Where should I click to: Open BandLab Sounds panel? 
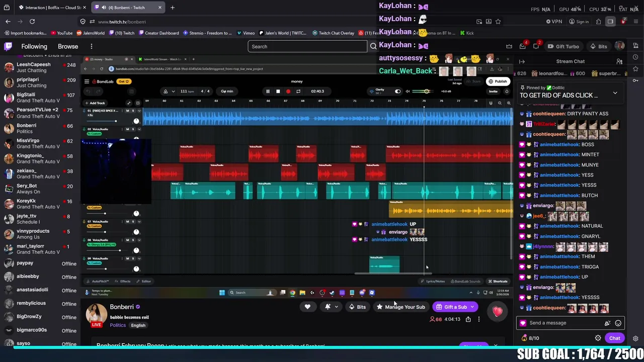click(465, 282)
